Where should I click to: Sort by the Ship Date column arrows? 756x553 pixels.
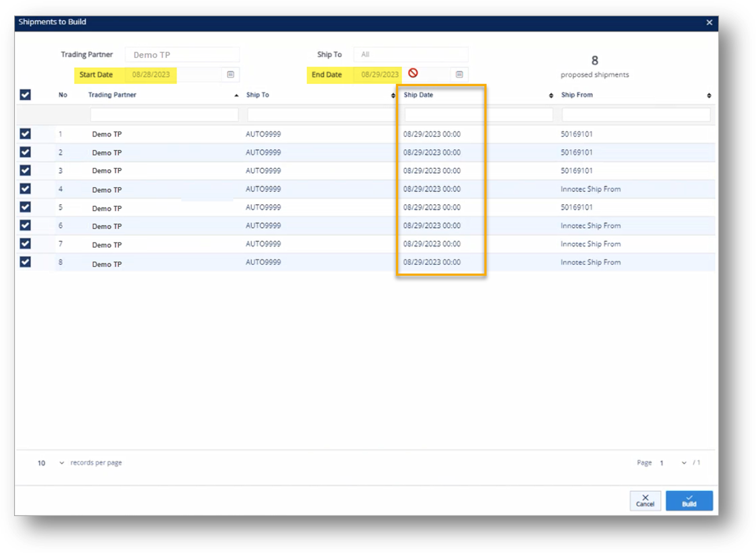551,95
